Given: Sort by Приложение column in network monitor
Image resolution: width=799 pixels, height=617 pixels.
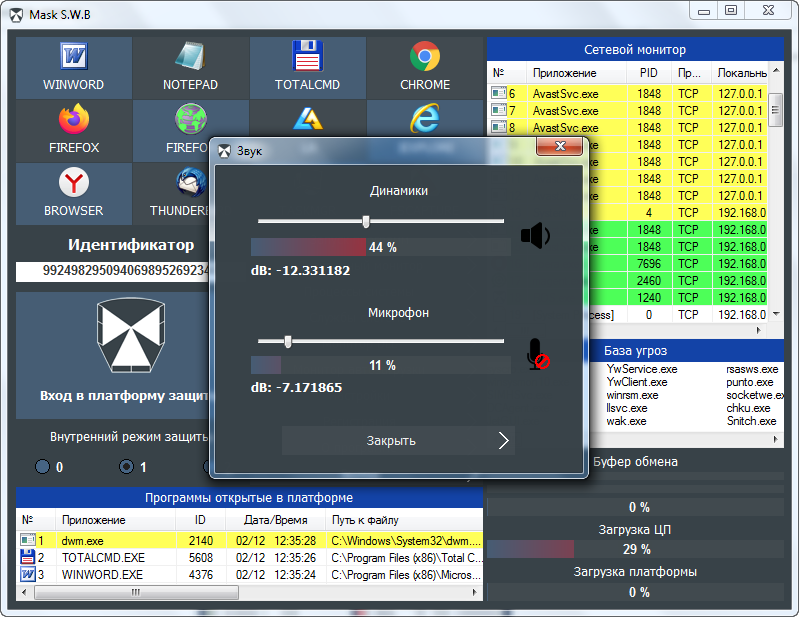Looking at the screenshot, I should point(565,73).
